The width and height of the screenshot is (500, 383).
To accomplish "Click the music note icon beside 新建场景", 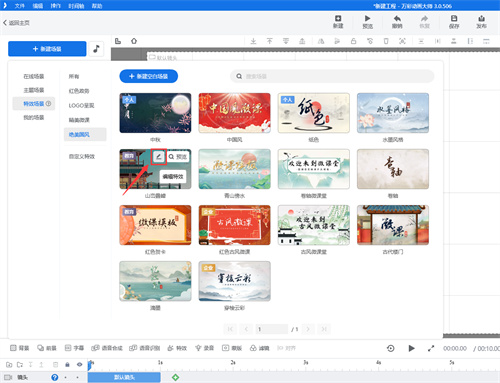I will 96,49.
